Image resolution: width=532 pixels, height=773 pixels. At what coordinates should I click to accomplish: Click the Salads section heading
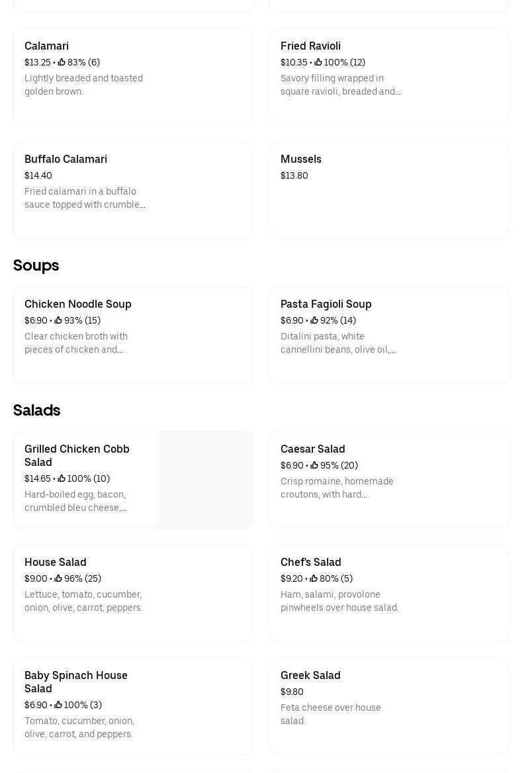point(37,410)
